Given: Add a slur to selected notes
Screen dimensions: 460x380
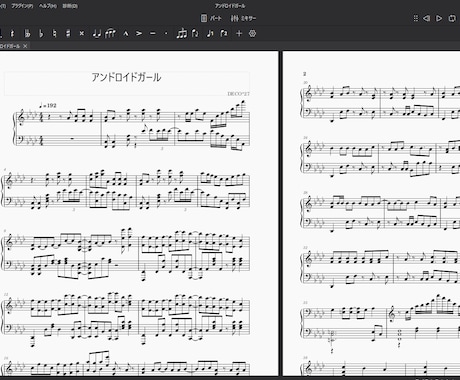Looking at the screenshot, I should pyautogui.click(x=110, y=33).
